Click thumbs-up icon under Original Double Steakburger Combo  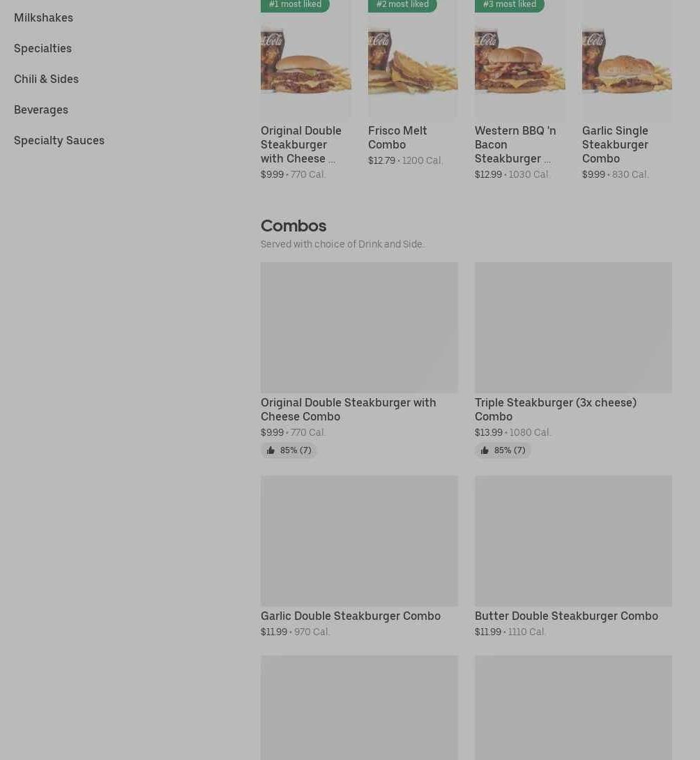click(271, 450)
